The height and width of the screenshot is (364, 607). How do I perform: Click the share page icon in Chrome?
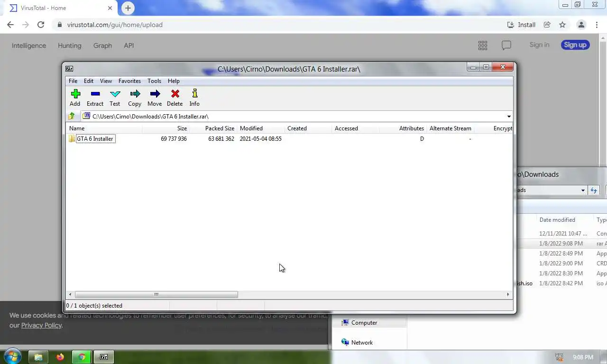point(547,25)
